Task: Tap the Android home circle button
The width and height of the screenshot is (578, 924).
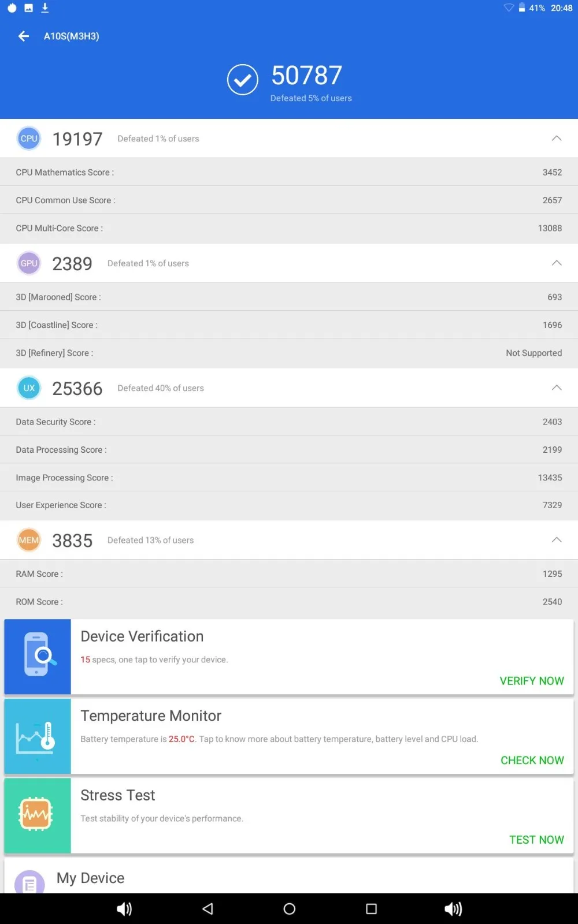Action: pyautogui.click(x=290, y=909)
